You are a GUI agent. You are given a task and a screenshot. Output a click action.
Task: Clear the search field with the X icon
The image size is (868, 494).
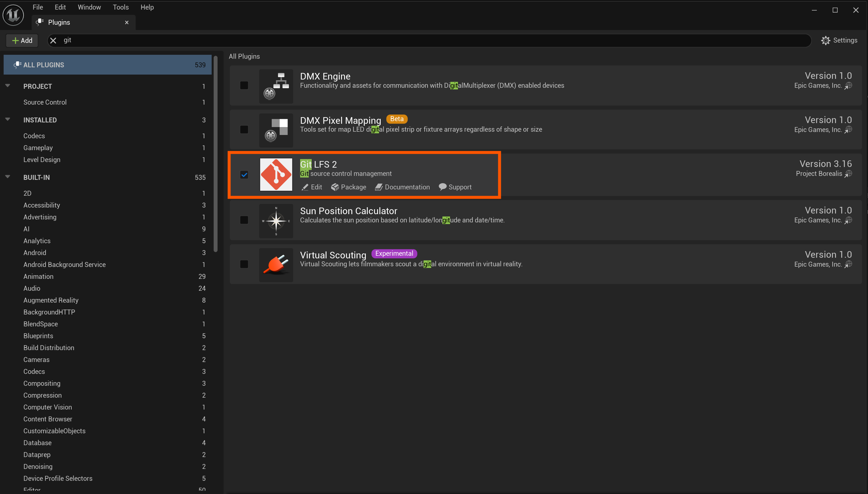53,41
